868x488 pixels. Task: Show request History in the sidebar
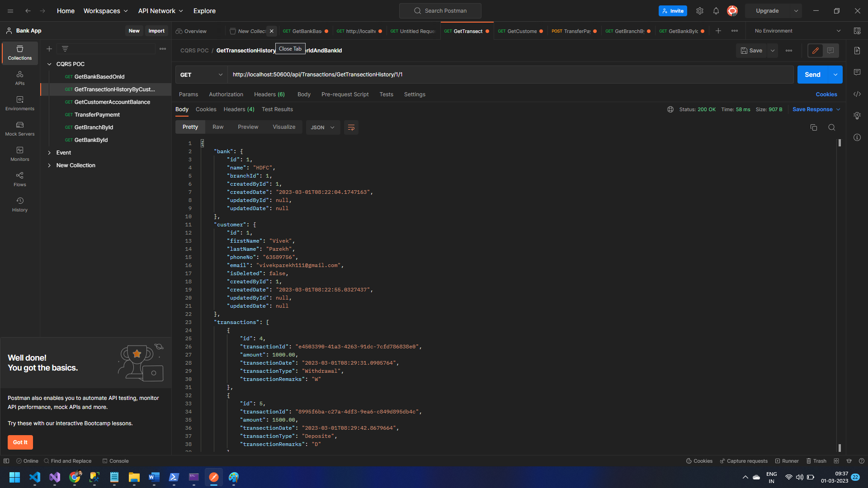19,204
